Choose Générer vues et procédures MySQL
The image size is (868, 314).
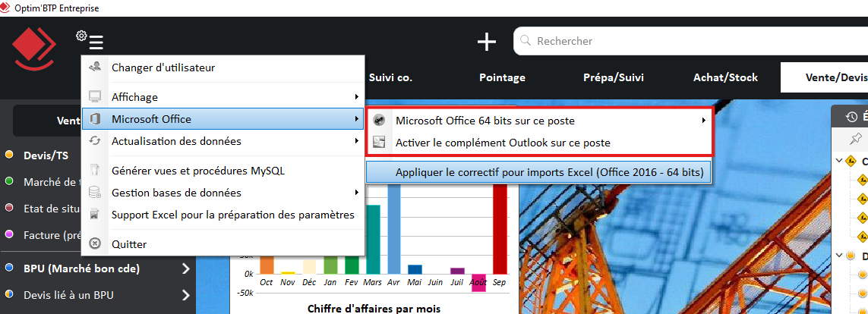click(x=197, y=171)
